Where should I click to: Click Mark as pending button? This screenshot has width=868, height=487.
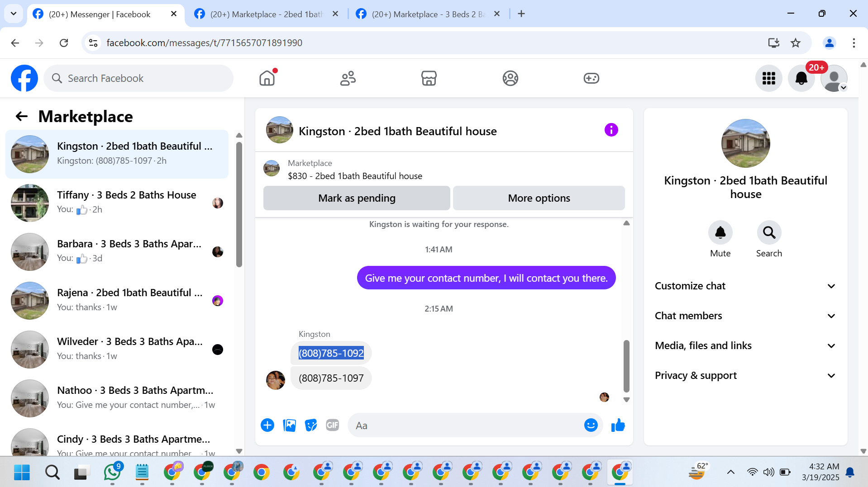point(357,198)
